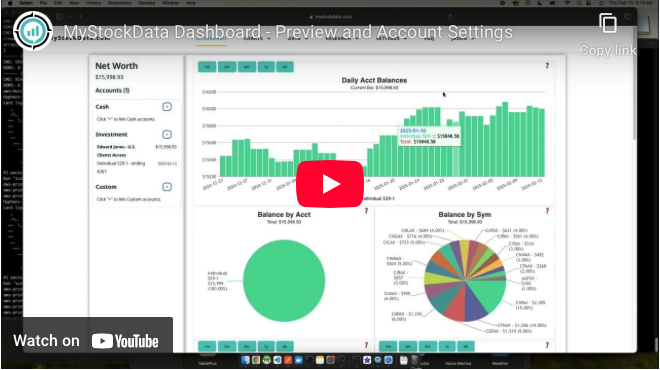Open the File menu

click(x=43, y=3)
